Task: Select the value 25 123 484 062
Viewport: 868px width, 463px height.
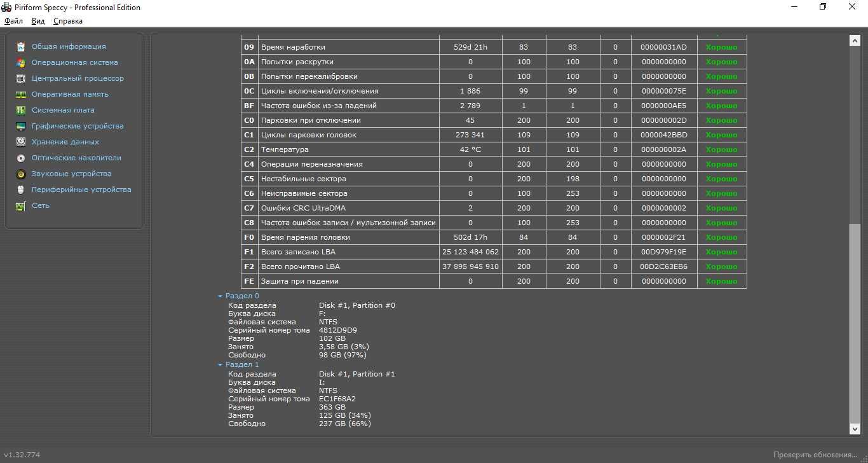Action: tap(470, 252)
